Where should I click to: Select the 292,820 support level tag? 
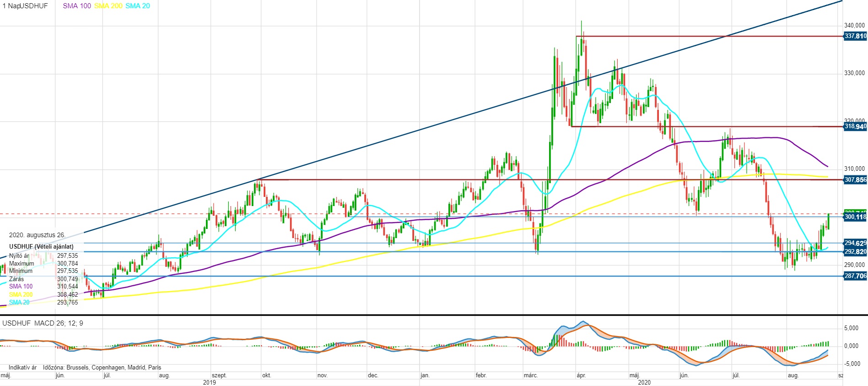point(855,252)
